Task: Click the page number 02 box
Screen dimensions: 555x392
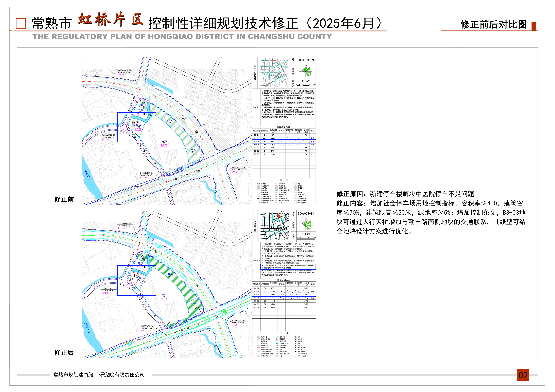Action: click(x=523, y=375)
